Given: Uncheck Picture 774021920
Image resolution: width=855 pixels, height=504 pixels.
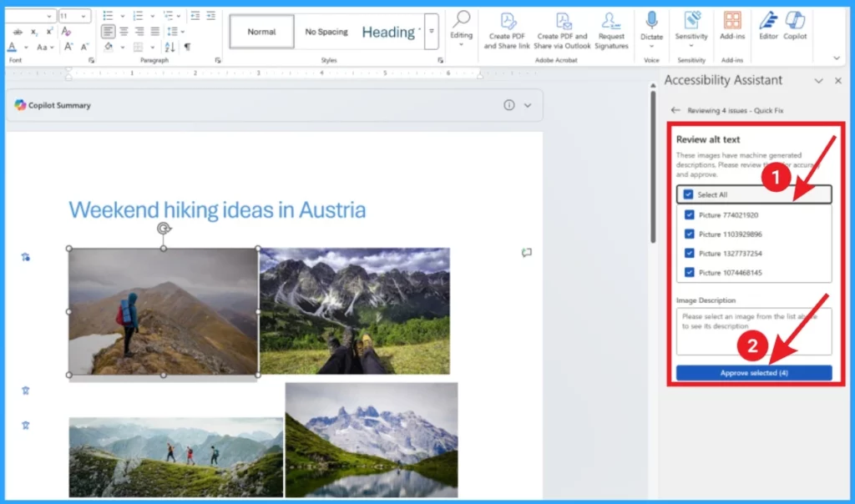Looking at the screenshot, I should point(689,214).
